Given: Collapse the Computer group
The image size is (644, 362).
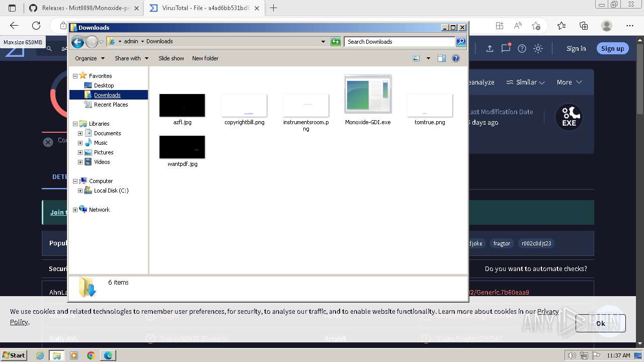Looking at the screenshot, I should [x=75, y=181].
